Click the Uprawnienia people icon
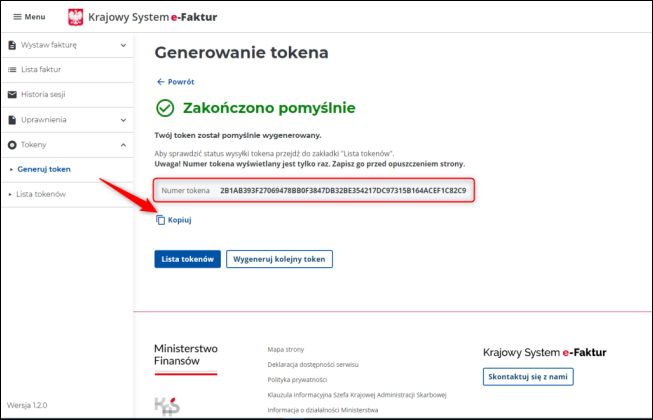Screen dimensions: 653x420 (x=12, y=120)
